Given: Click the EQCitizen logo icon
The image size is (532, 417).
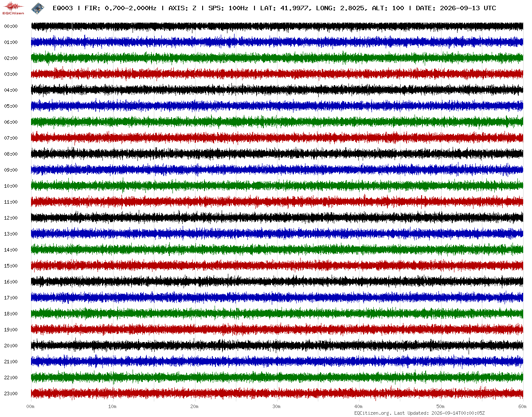Looking at the screenshot, I should pyautogui.click(x=13, y=8).
